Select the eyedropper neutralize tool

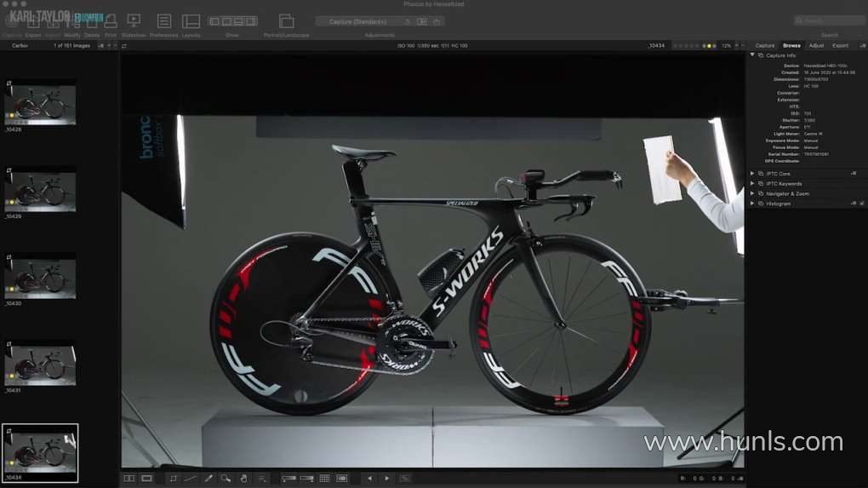208,478
